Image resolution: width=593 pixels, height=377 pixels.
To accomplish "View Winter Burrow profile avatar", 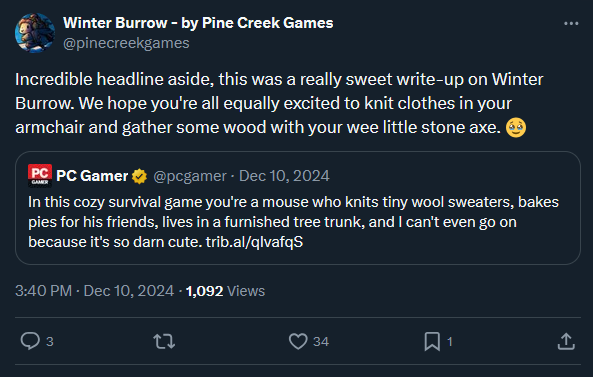I will [35, 33].
